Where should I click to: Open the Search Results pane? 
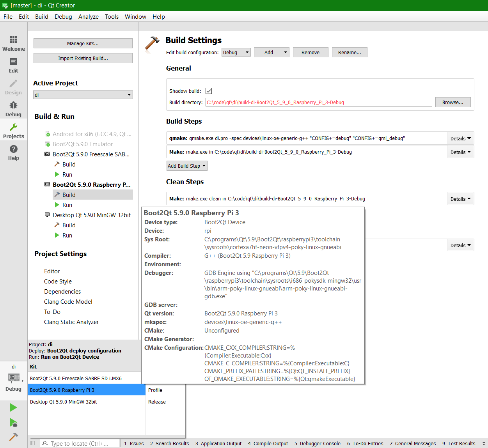pyautogui.click(x=170, y=443)
